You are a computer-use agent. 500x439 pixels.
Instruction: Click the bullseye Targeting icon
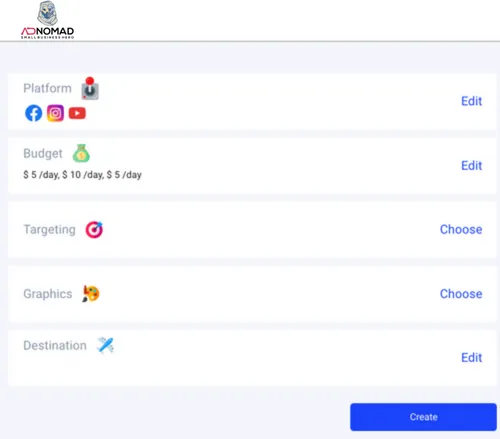pos(94,230)
